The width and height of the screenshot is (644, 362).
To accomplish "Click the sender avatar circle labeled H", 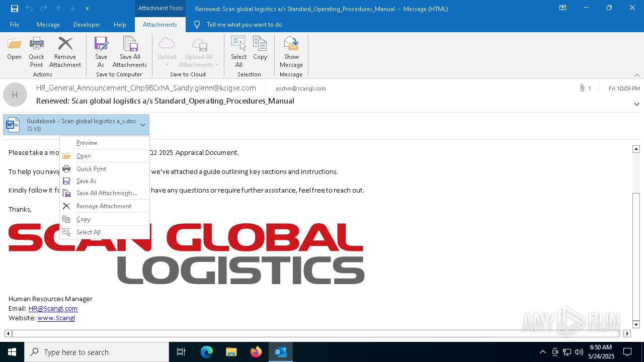I will tap(15, 95).
